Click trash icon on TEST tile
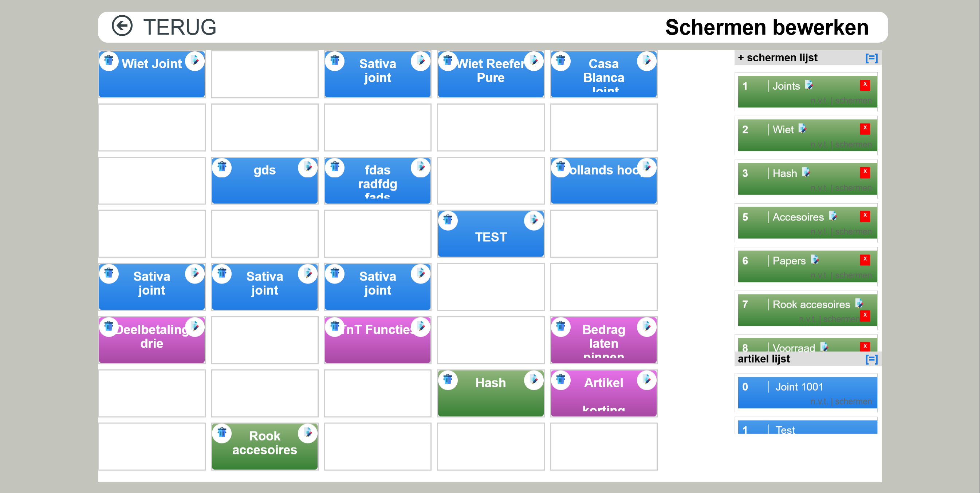The height and width of the screenshot is (493, 980). coord(448,220)
